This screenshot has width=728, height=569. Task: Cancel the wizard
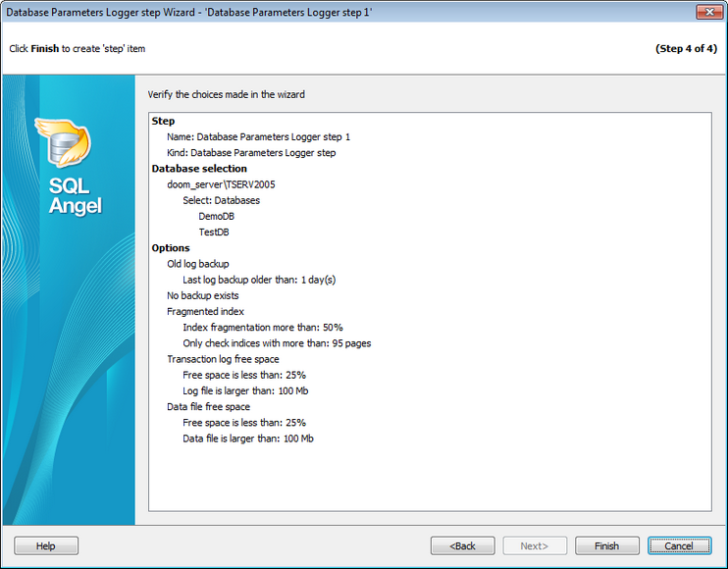[x=679, y=545]
